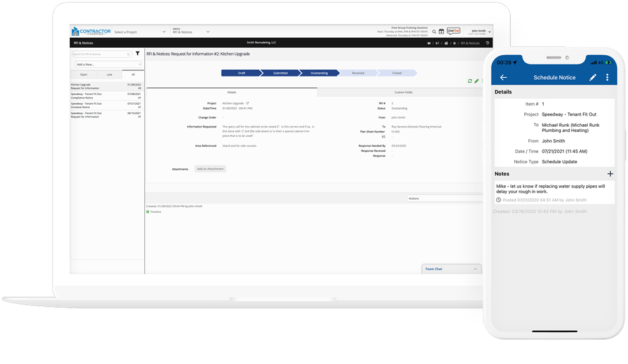Click the green pencil edit icon

pos(476,81)
